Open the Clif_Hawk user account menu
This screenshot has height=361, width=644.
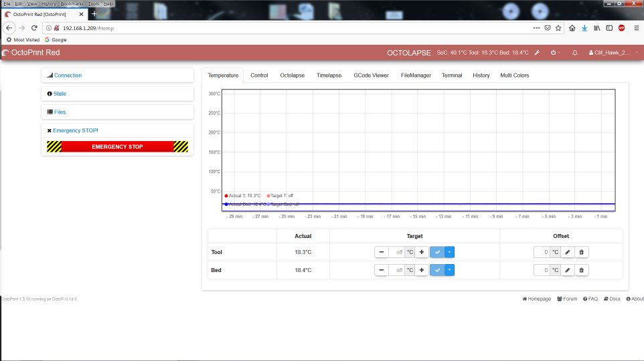tap(612, 52)
